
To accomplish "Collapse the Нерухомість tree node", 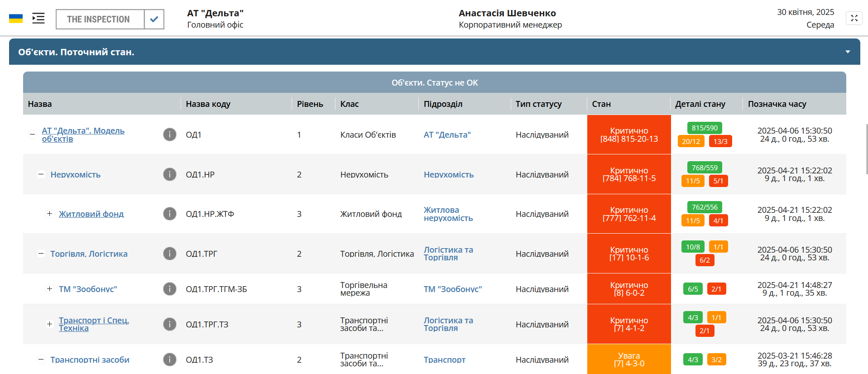I will [41, 174].
